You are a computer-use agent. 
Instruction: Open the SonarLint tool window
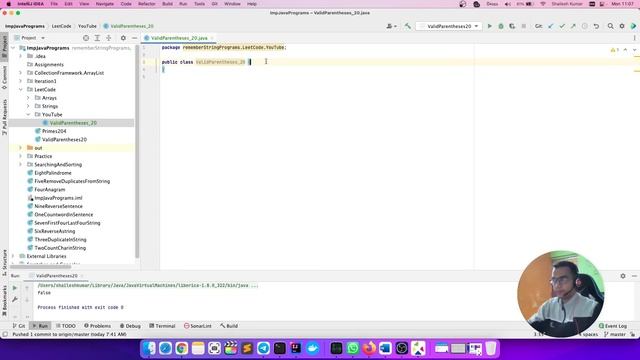click(x=198, y=326)
